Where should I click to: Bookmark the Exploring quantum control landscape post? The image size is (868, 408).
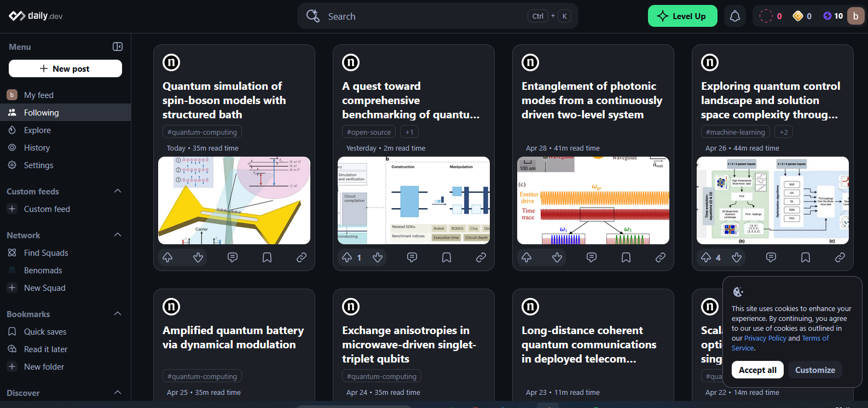pyautogui.click(x=806, y=257)
